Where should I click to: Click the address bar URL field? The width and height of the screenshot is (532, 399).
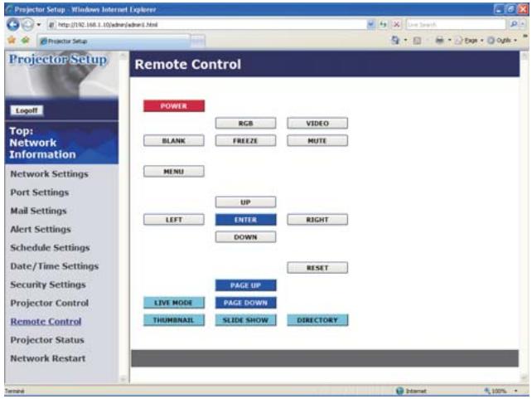[x=207, y=24]
